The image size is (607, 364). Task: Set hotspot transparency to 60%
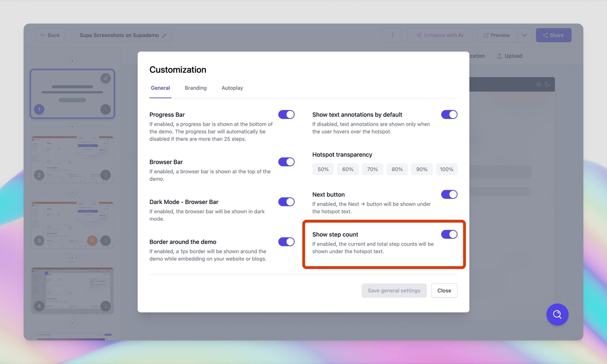[348, 169]
